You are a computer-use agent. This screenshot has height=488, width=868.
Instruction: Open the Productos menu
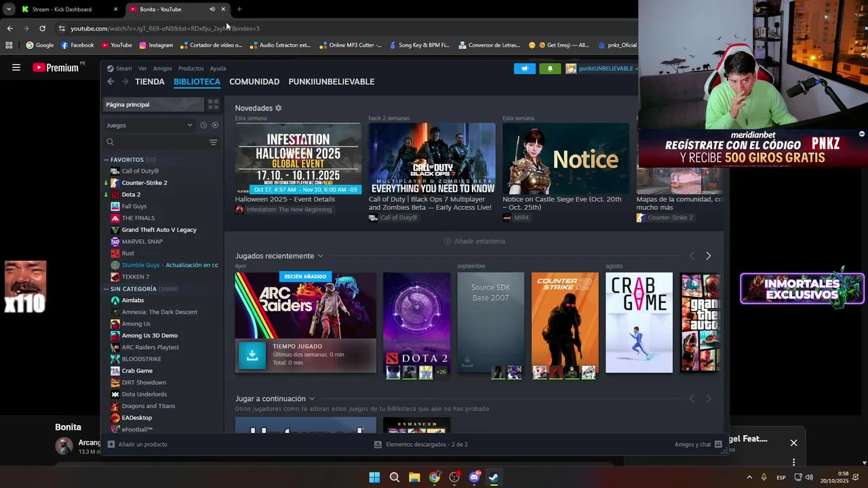(191, 68)
